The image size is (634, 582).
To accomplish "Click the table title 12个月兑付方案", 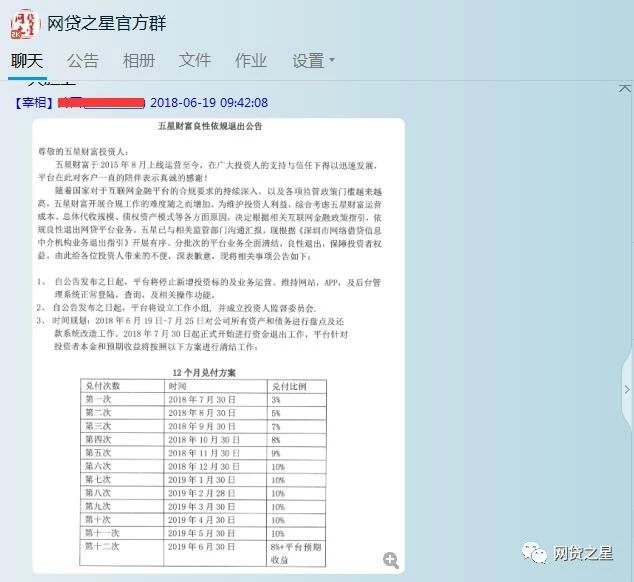I will tap(204, 373).
